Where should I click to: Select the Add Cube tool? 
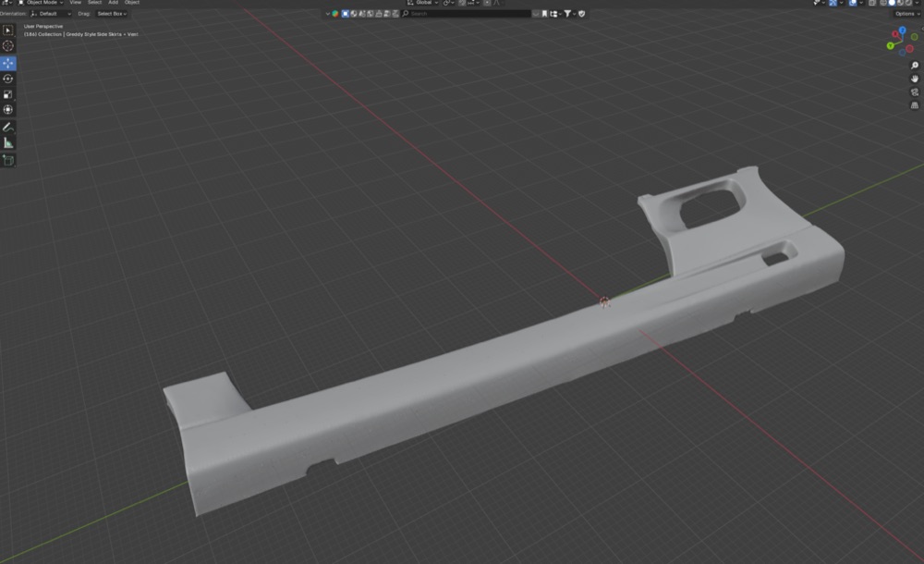7,160
